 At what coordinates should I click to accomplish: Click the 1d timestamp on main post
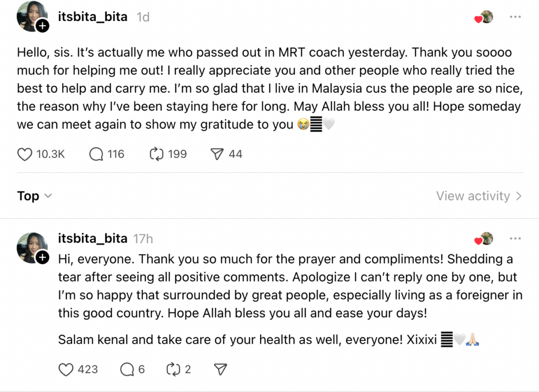143,17
